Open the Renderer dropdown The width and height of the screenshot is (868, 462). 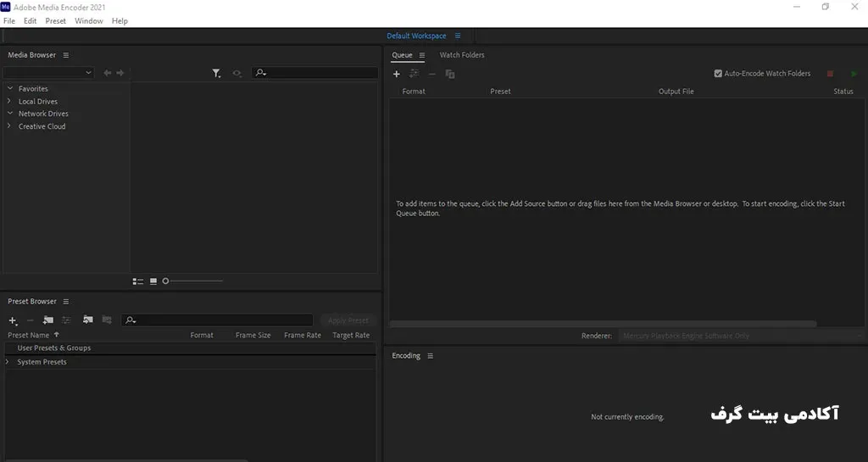click(741, 336)
